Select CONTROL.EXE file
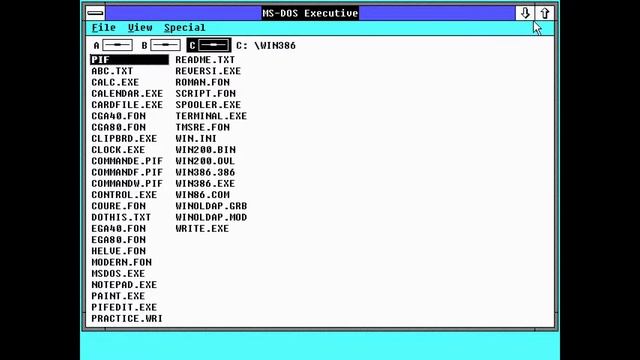This screenshot has width=640, height=360. pyautogui.click(x=124, y=195)
